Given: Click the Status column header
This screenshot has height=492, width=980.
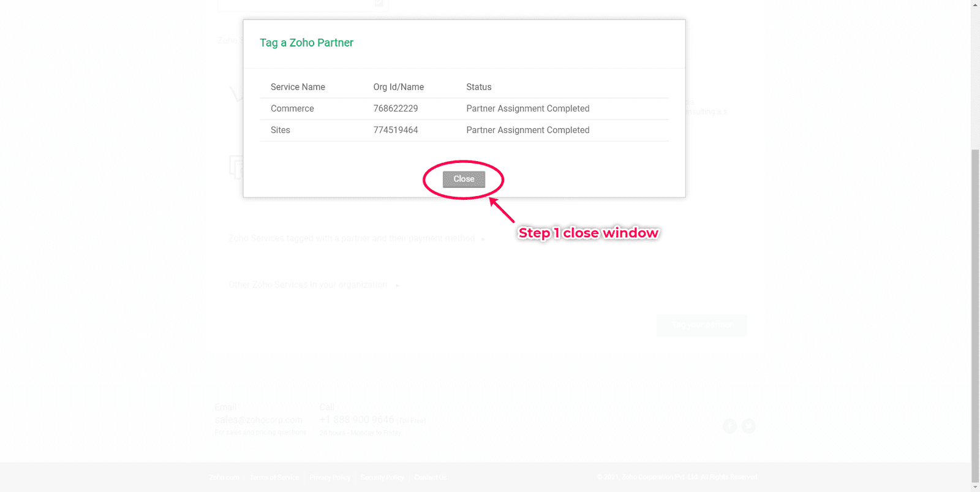Looking at the screenshot, I should click(479, 87).
